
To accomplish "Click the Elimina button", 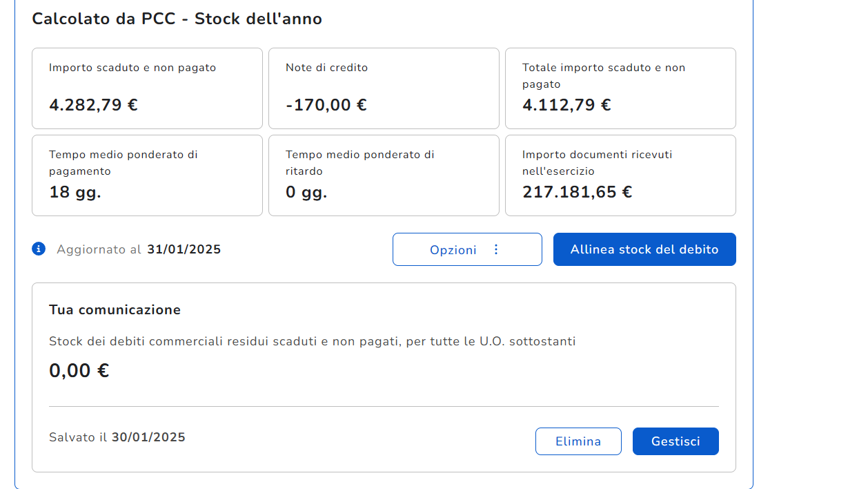I will tap(578, 441).
